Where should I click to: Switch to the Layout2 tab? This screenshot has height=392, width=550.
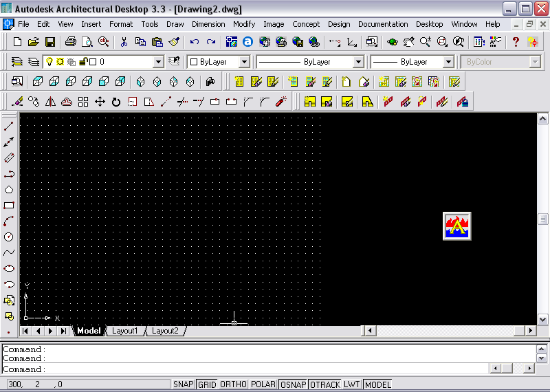(165, 331)
